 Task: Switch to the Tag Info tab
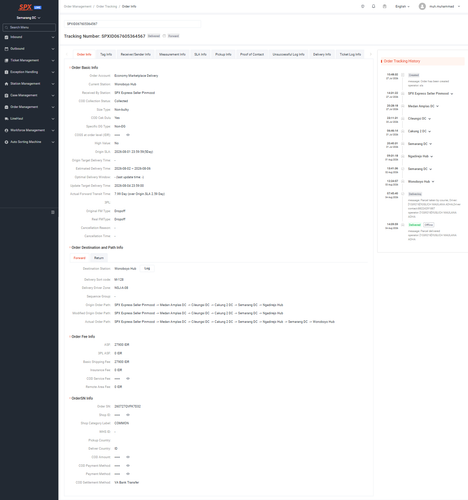[x=106, y=54]
